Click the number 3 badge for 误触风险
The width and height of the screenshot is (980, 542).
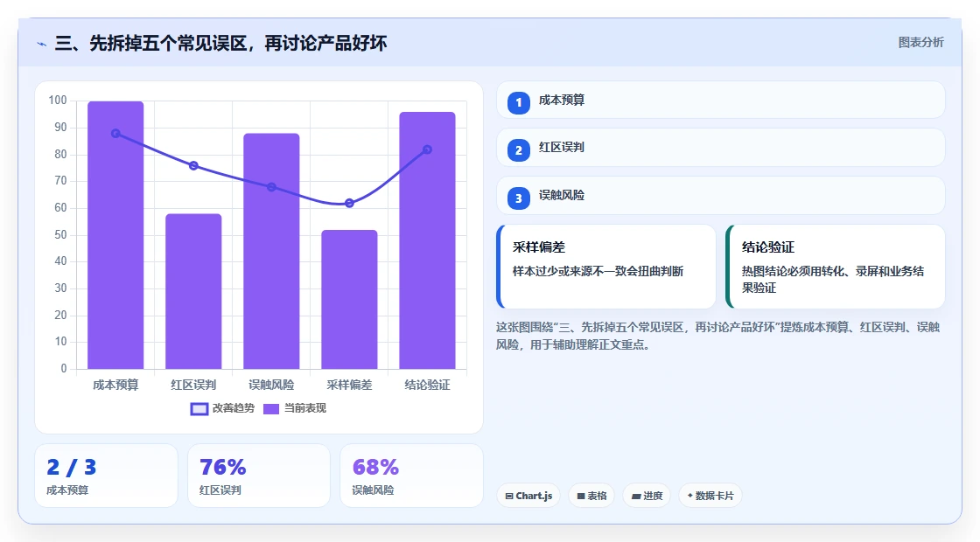tap(519, 198)
